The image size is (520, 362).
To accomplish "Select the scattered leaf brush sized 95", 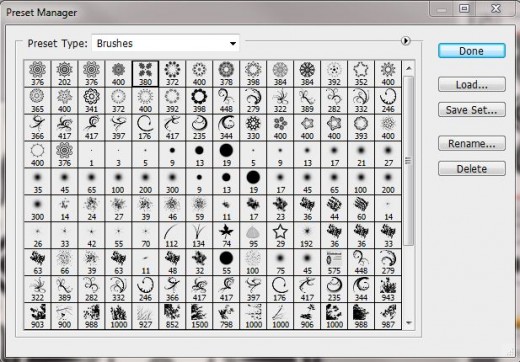I will click(253, 235).
